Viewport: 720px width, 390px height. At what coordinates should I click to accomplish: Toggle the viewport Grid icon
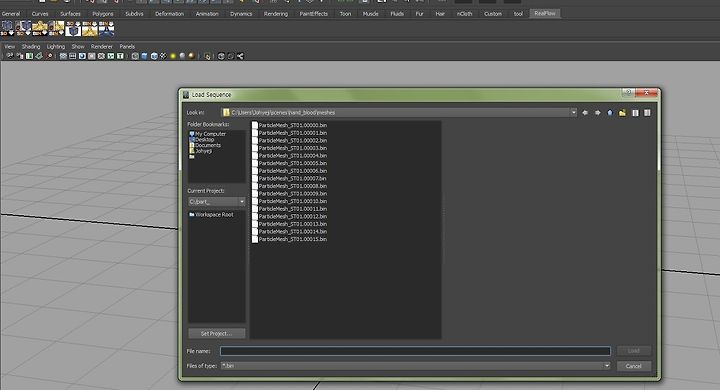(63, 56)
